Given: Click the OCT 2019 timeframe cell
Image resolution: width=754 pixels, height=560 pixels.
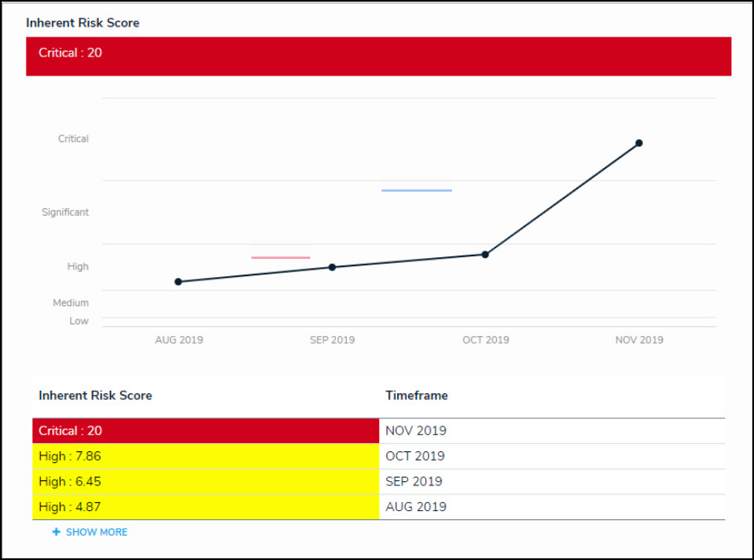Looking at the screenshot, I should point(552,456).
